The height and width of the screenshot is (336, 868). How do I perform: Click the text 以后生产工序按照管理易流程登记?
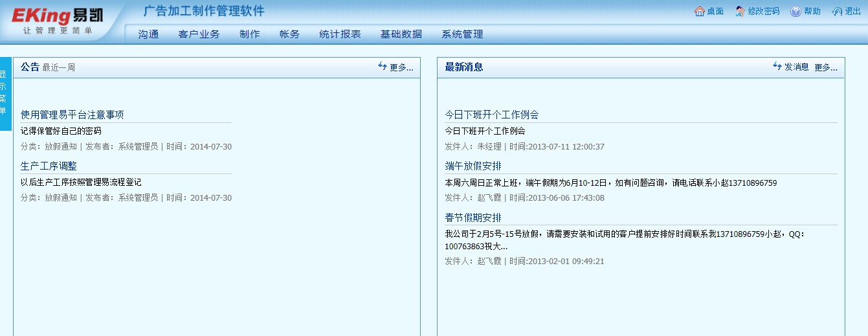click(81, 182)
